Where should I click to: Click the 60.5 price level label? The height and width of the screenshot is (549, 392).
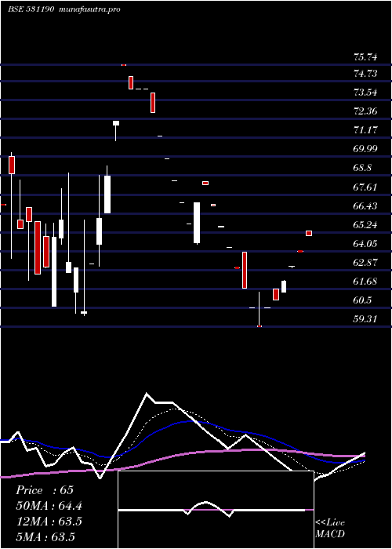point(362,300)
